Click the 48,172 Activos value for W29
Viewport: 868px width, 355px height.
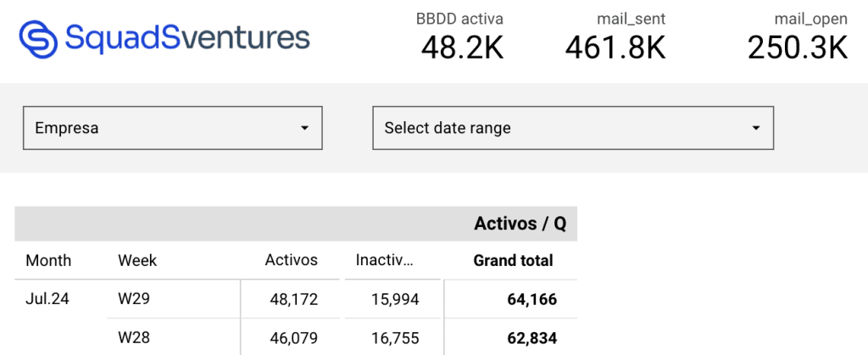294,299
